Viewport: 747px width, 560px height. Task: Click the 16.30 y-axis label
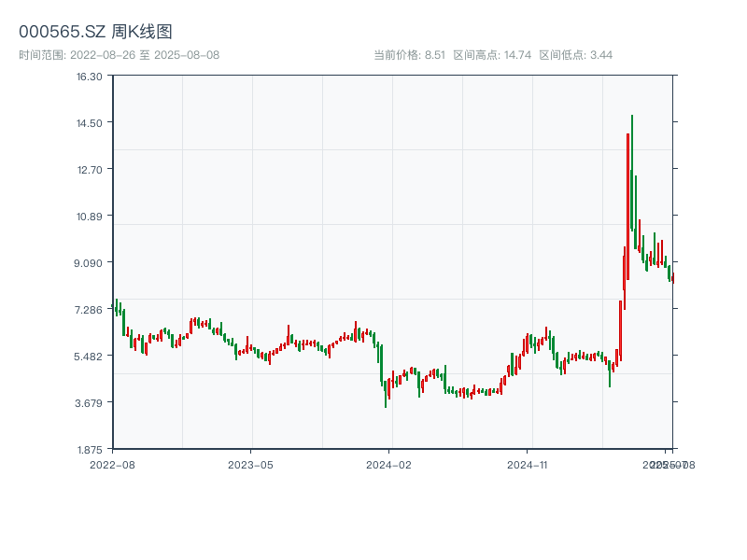pos(90,76)
